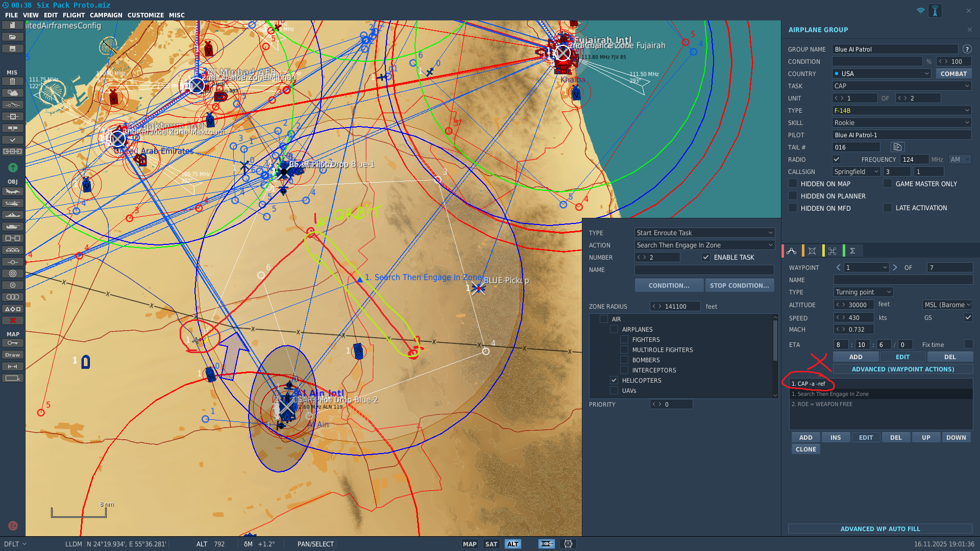Viewport: 980px width, 551px height.
Task: Click the red X delete object tool
Action: (13, 320)
